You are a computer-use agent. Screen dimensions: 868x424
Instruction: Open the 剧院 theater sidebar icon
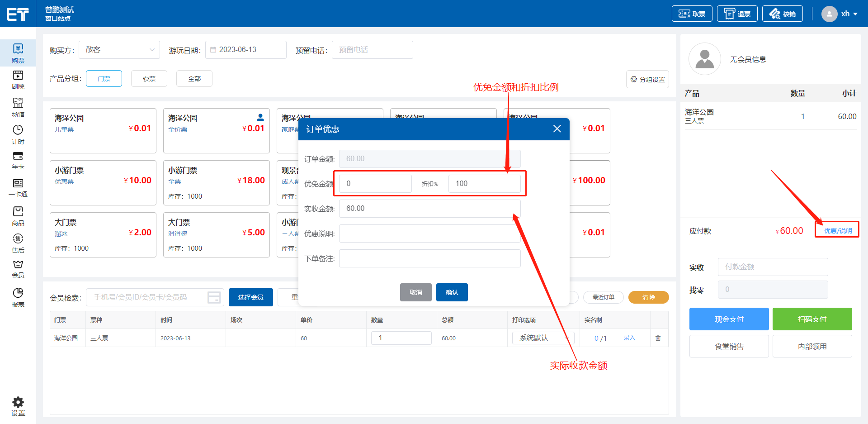point(18,80)
